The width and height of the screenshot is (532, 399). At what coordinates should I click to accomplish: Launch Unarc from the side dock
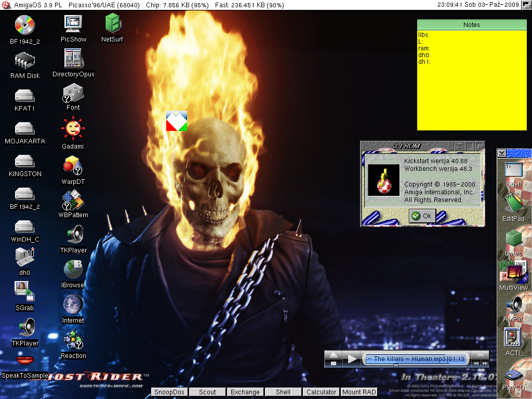tap(514, 238)
